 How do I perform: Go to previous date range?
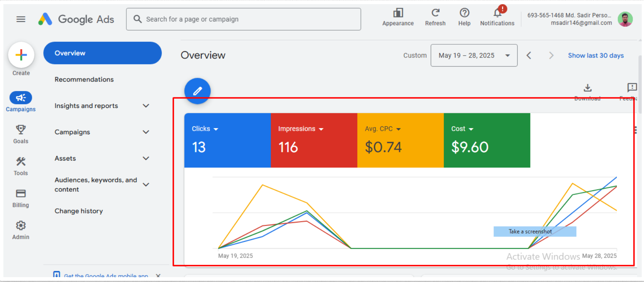point(529,56)
